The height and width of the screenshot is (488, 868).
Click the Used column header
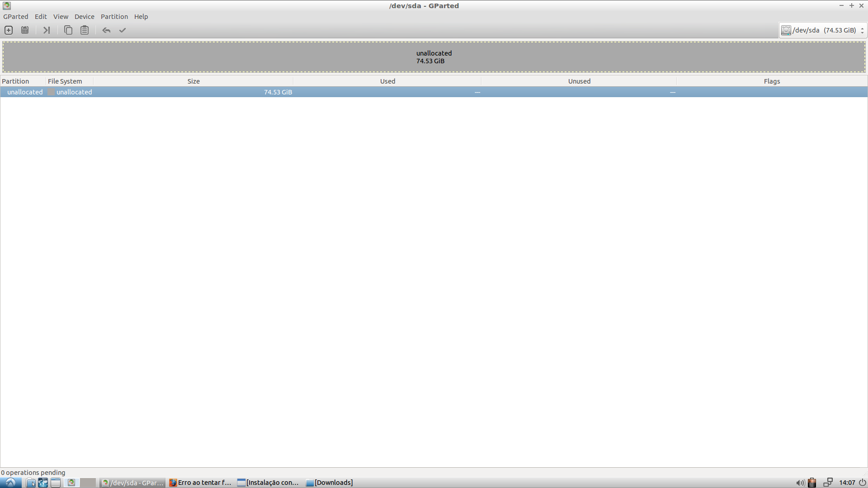(x=387, y=81)
